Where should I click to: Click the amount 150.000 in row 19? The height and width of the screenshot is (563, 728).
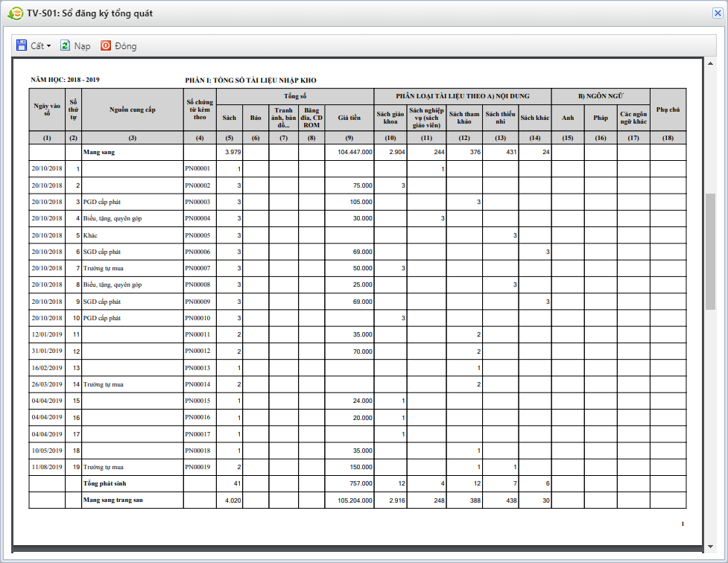click(x=361, y=468)
